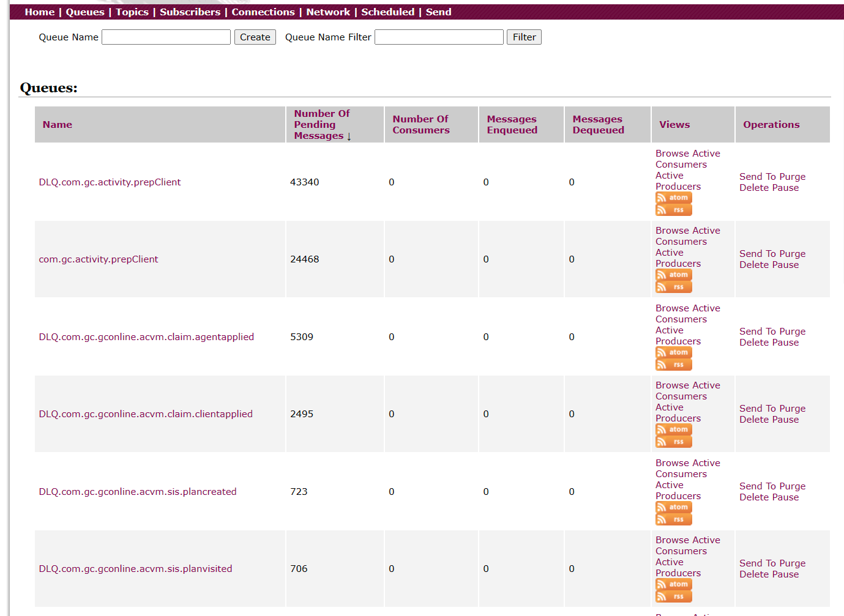This screenshot has width=844, height=616.
Task: Sort queues by Name column header
Action: (58, 125)
